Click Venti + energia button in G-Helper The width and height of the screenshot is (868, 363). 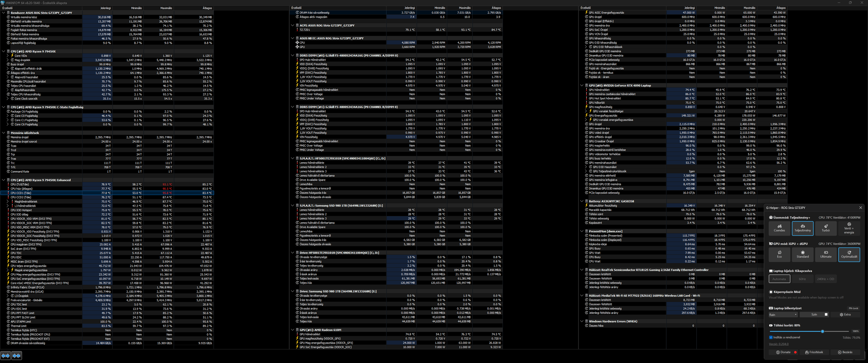click(849, 228)
